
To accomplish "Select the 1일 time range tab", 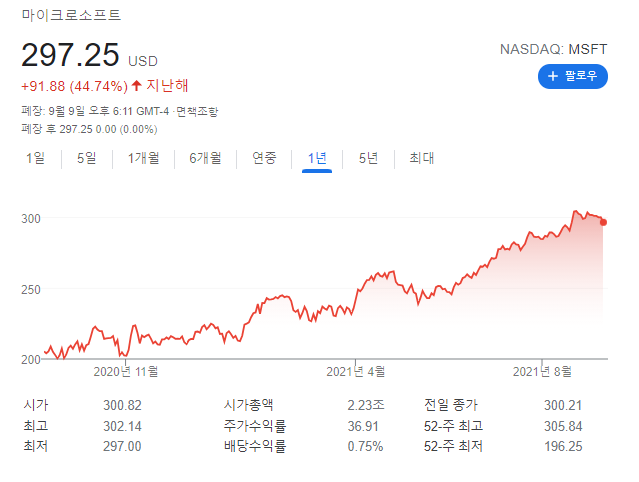I will point(35,158).
